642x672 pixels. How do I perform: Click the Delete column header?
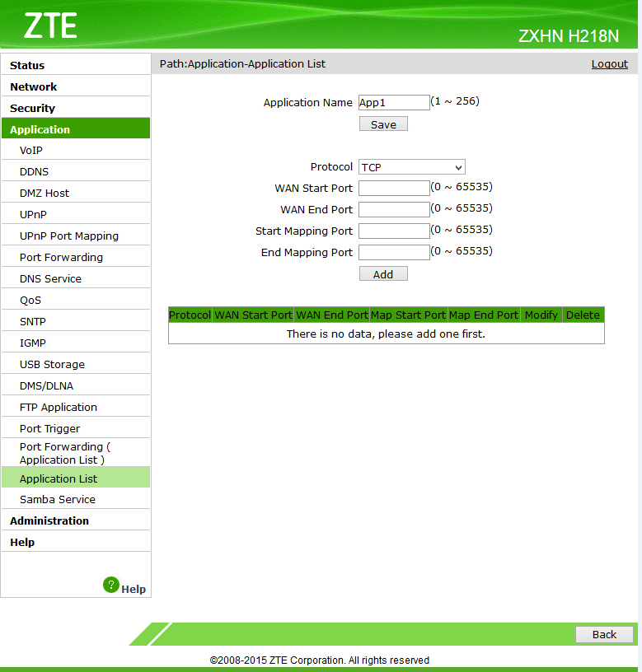pos(583,315)
